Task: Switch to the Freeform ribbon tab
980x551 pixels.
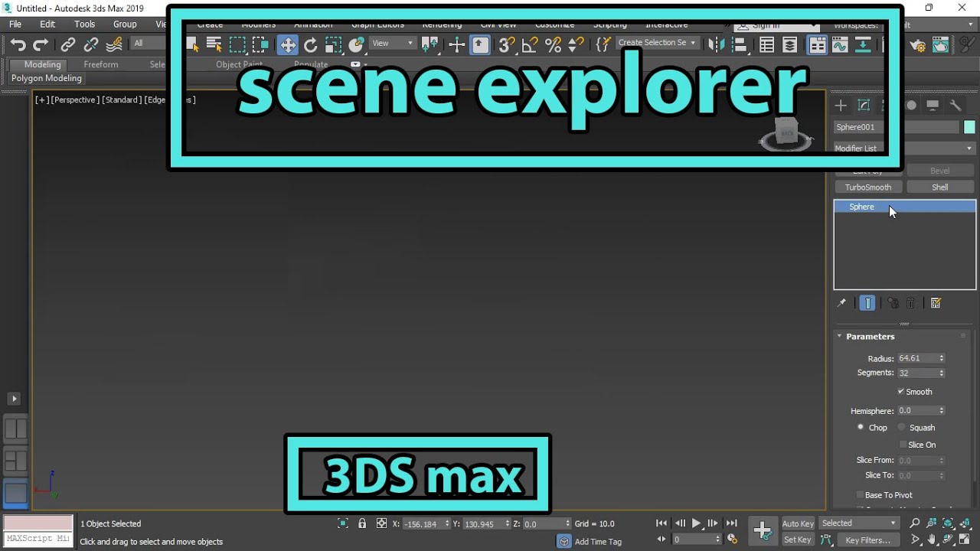Action: 101,64
